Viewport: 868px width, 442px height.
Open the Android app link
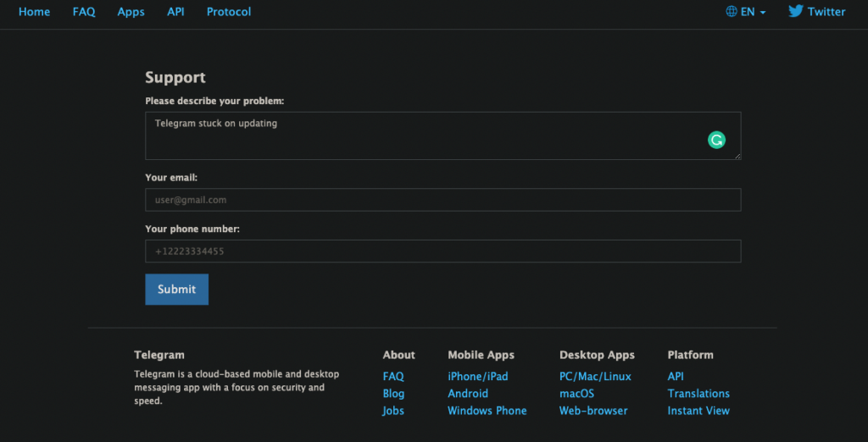coord(468,394)
